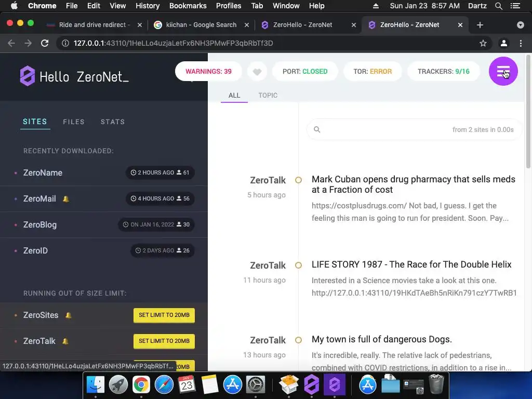Open Chrome's three-dot menu
This screenshot has width=532, height=399.
[x=521, y=43]
